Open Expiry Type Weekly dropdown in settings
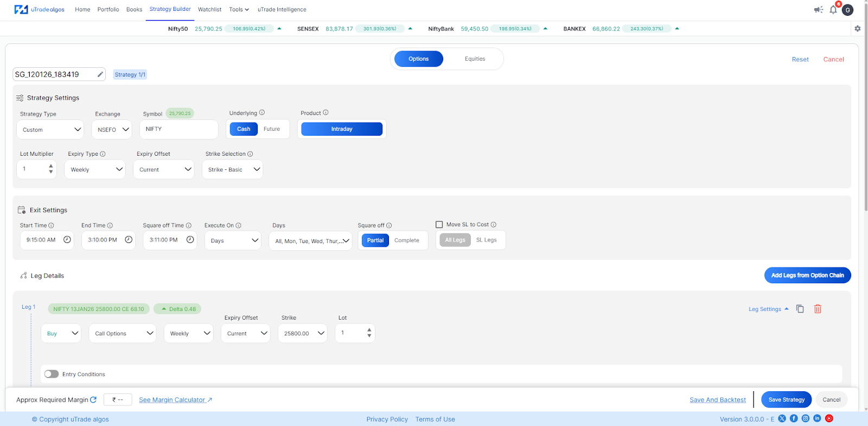The image size is (868, 426). click(x=95, y=169)
